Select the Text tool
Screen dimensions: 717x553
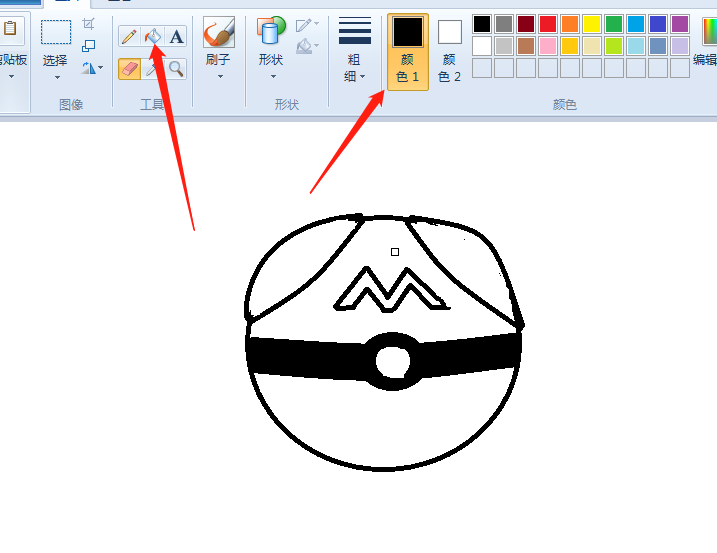tap(176, 36)
